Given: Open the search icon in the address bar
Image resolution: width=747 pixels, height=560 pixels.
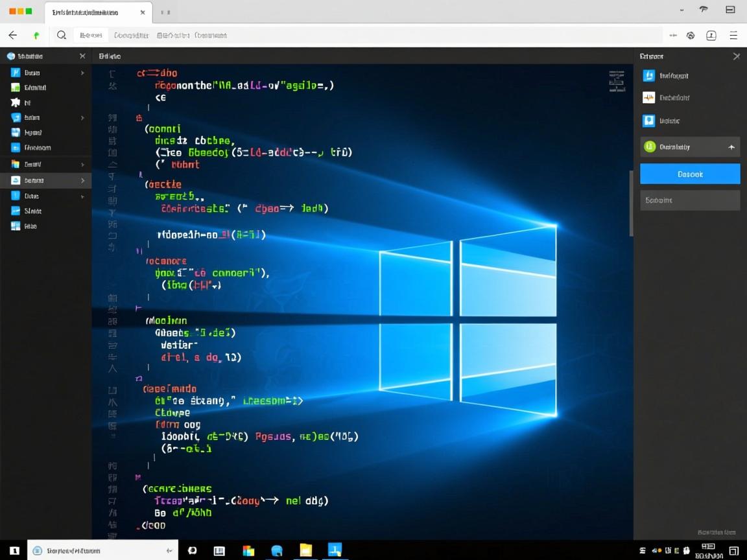Looking at the screenshot, I should tap(62, 35).
